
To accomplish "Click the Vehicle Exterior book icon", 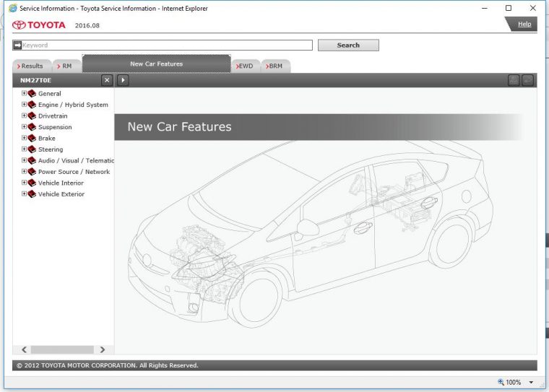I will pos(32,194).
